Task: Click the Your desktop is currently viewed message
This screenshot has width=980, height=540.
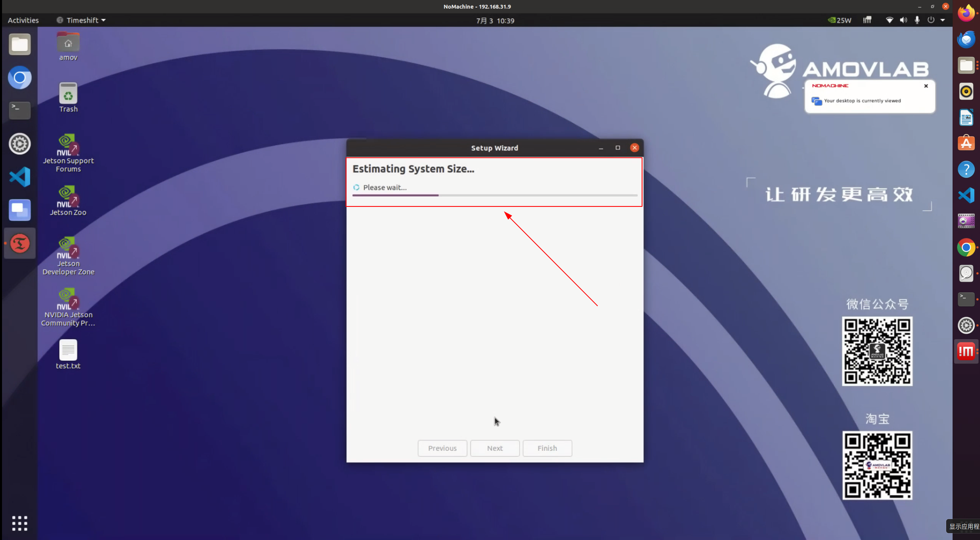Action: (862, 101)
